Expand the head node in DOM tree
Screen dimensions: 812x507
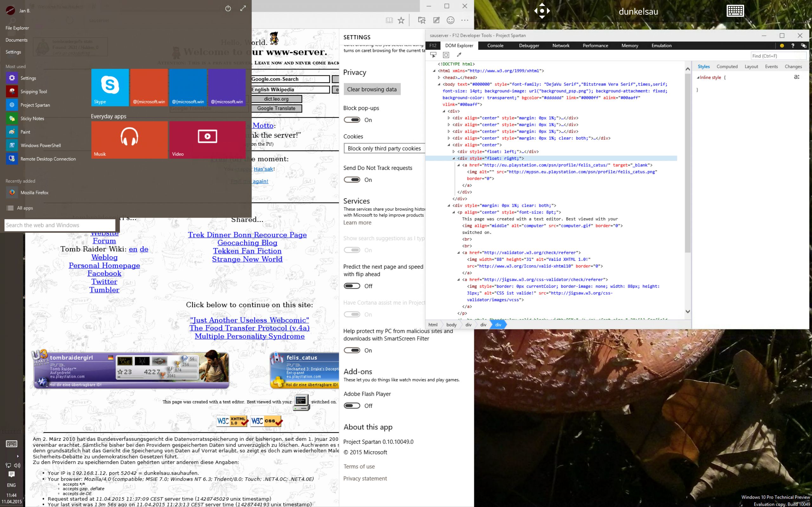(x=439, y=77)
